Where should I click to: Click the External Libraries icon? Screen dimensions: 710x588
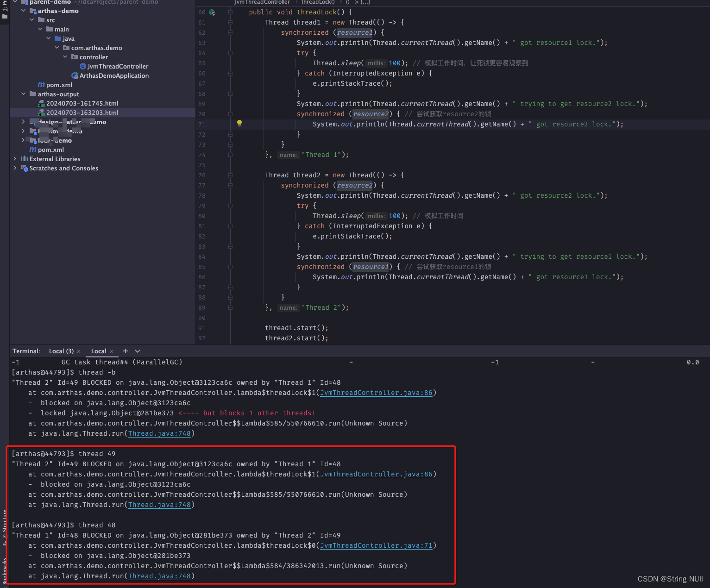coord(25,159)
